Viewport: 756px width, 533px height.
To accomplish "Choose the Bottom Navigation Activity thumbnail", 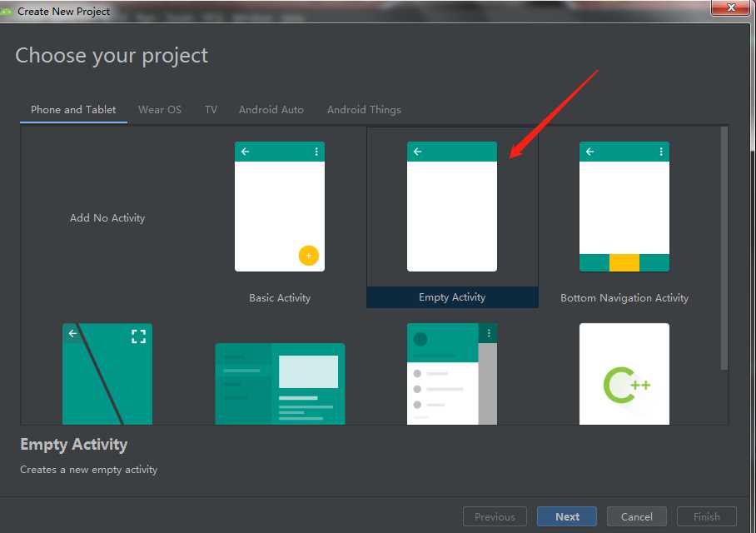I will click(x=624, y=207).
